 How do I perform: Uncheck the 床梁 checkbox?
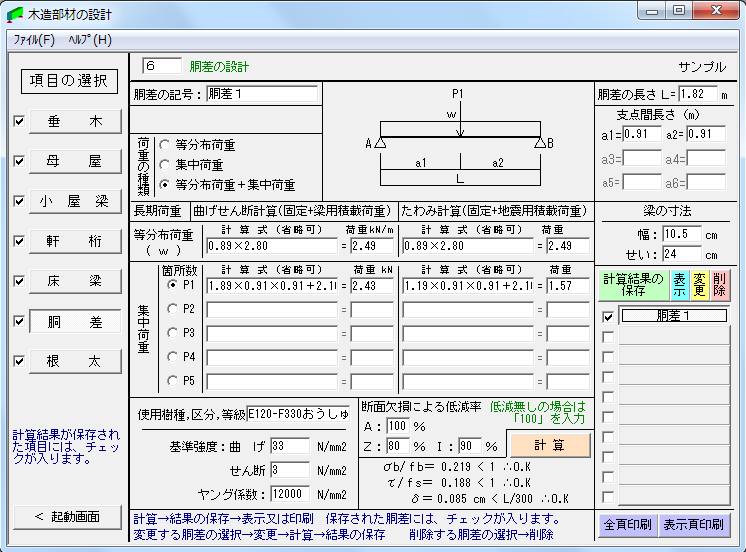(19, 281)
